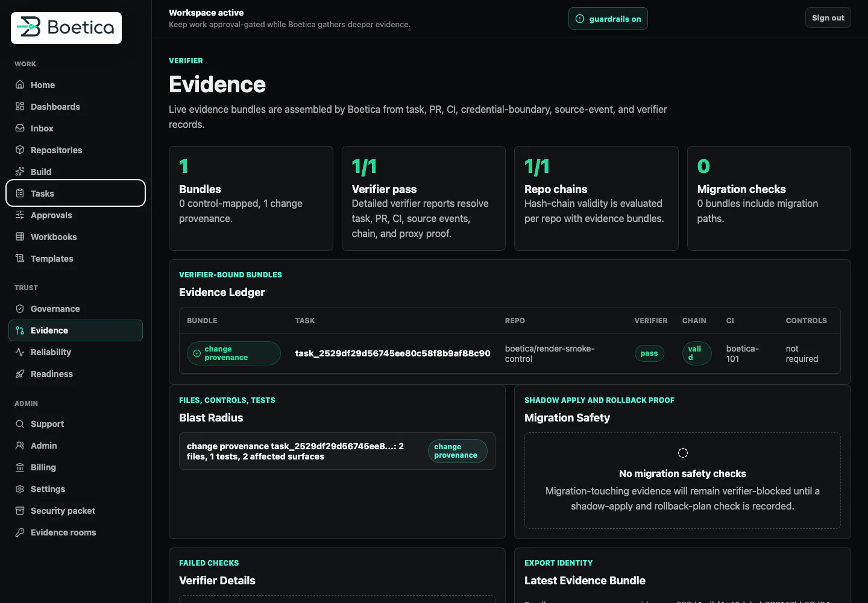Click the Workbooks table icon
Screen dimensions: 868x603
coord(20,237)
